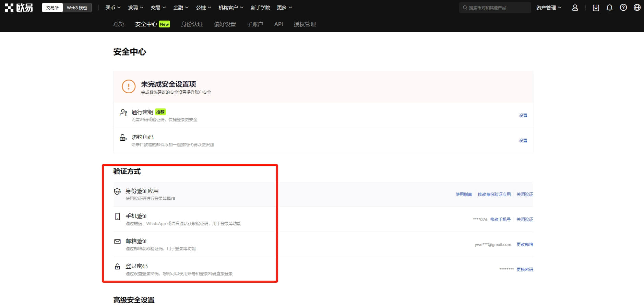The image size is (644, 305).
Task: Click the 高级安全设置 heading
Action: click(x=134, y=300)
